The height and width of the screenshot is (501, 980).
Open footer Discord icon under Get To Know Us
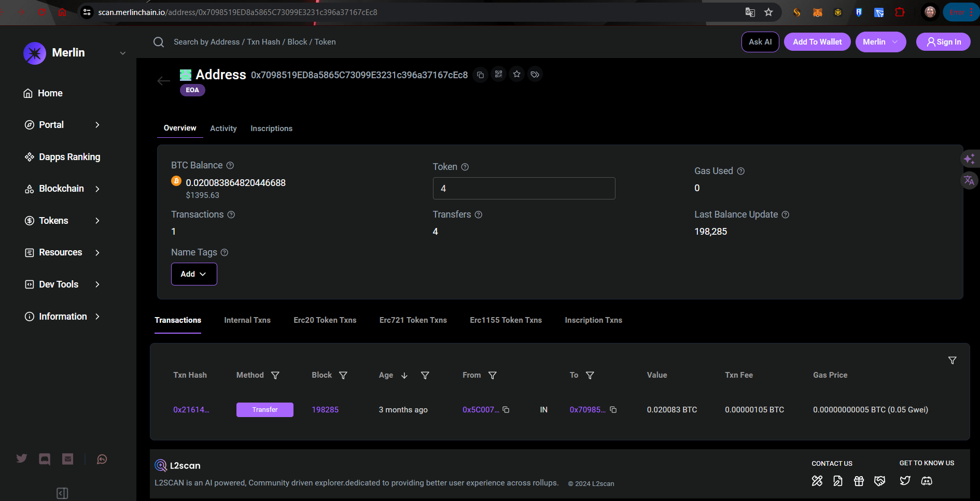(x=927, y=481)
